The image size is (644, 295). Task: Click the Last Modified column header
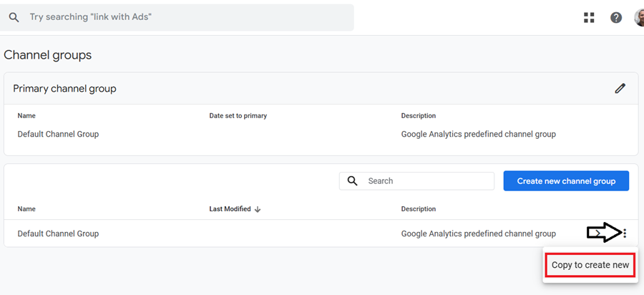point(230,209)
